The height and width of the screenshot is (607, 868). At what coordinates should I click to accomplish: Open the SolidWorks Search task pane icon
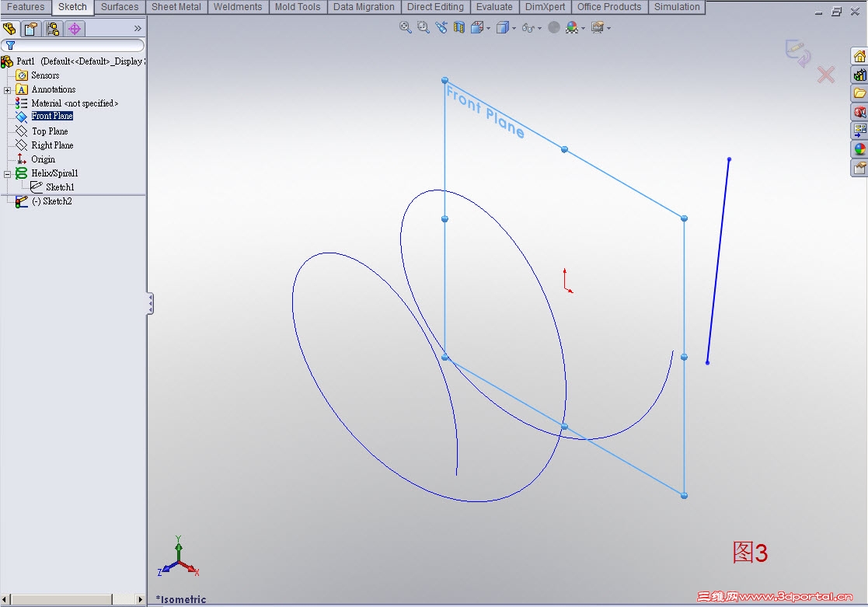click(x=859, y=112)
